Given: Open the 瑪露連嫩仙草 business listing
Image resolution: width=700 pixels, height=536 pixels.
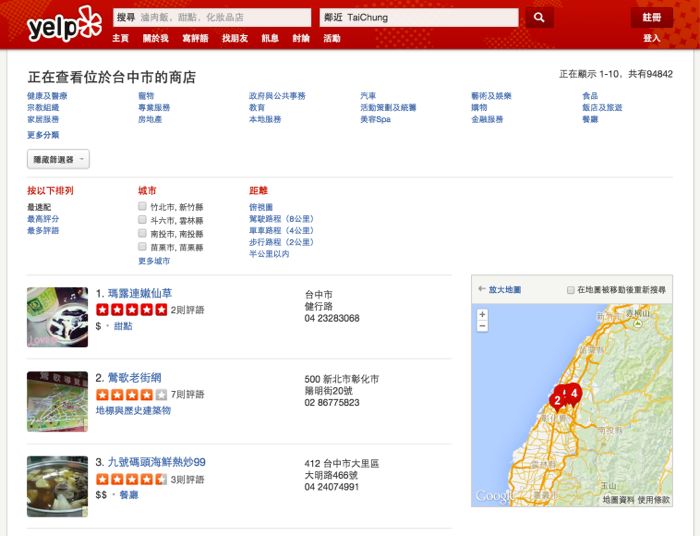Looking at the screenshot, I should [140, 293].
